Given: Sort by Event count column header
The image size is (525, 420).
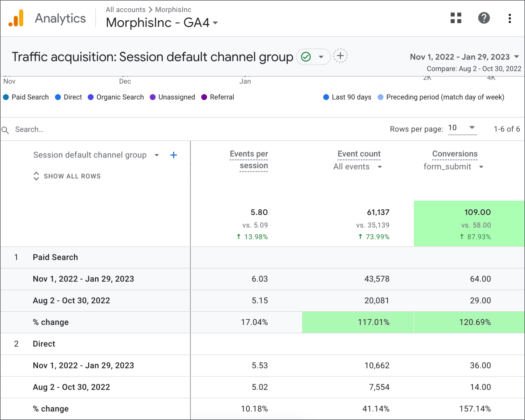Looking at the screenshot, I should (359, 154).
